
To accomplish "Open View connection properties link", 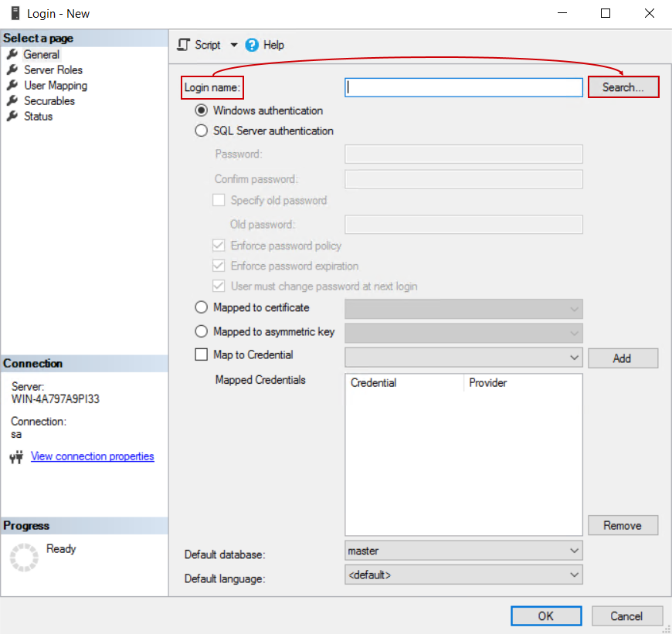I will coord(92,456).
